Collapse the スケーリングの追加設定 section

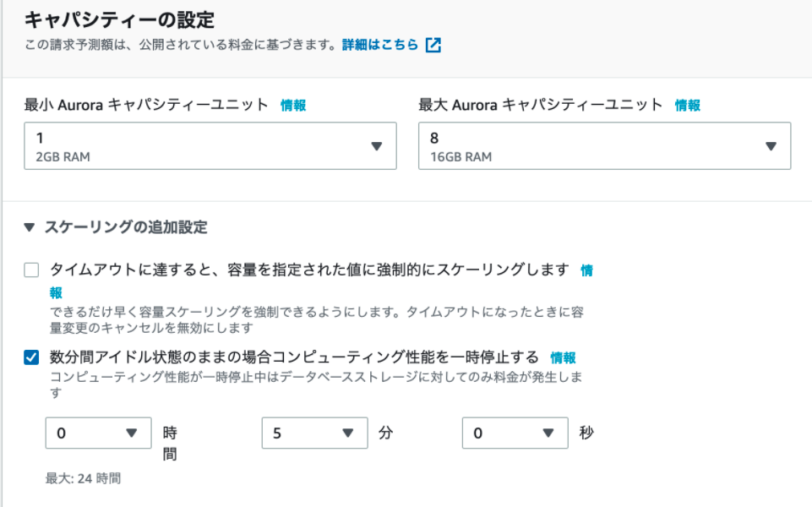(30, 227)
